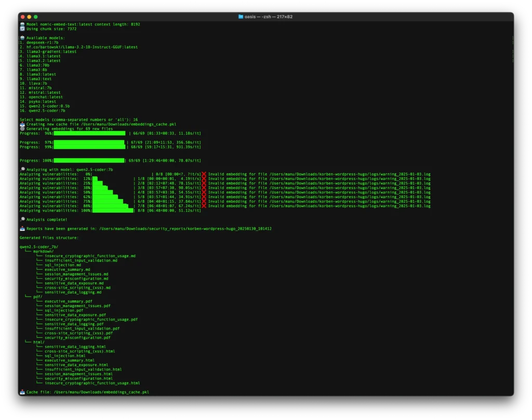Minimize the terminal with the yellow button
Viewport: 532px width, 420px height.
(x=29, y=17)
